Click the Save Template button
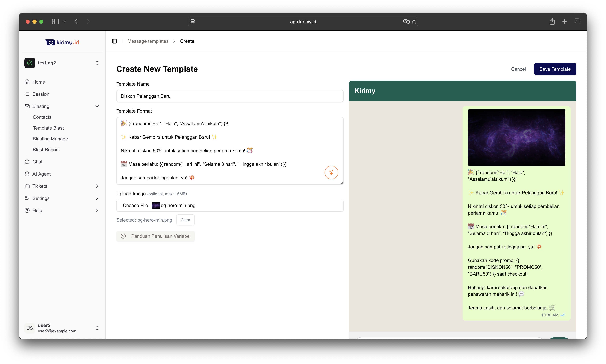The width and height of the screenshot is (606, 364). [x=555, y=69]
